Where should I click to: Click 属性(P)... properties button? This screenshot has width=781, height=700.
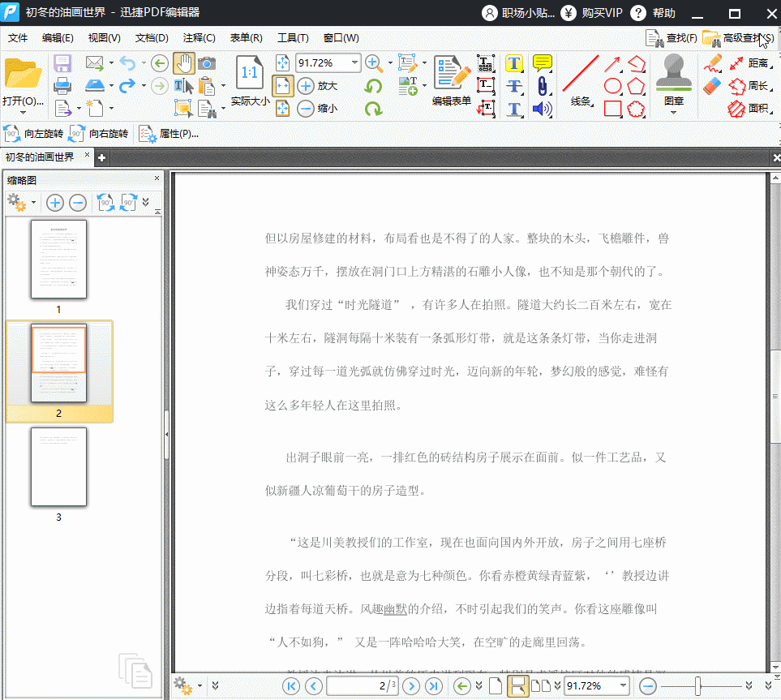[x=170, y=134]
